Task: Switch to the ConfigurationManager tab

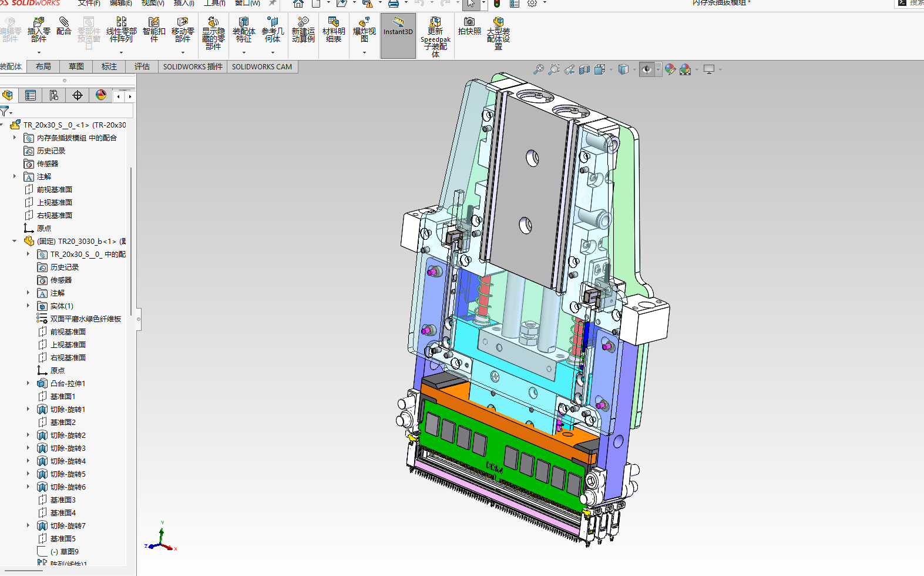Action: pos(54,95)
